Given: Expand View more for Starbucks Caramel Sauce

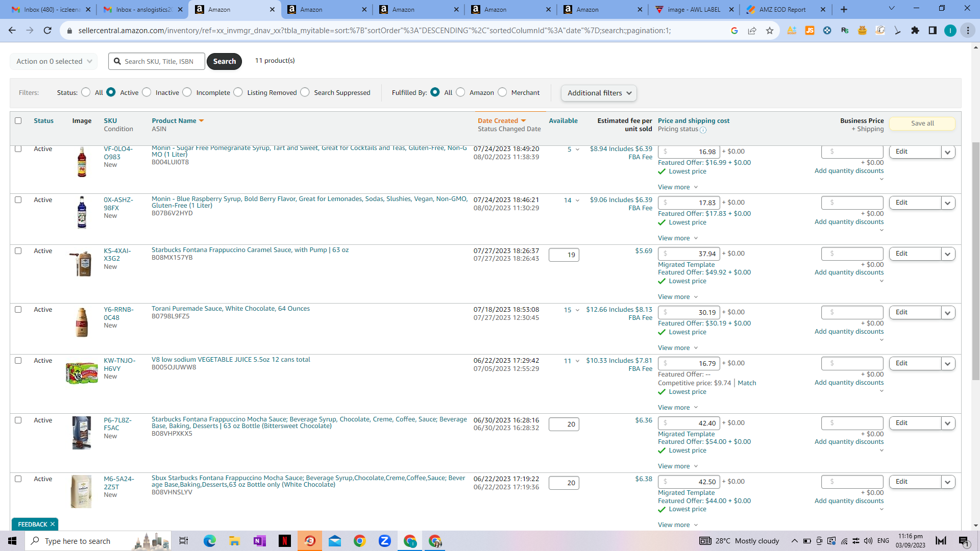Looking at the screenshot, I should pos(678,297).
